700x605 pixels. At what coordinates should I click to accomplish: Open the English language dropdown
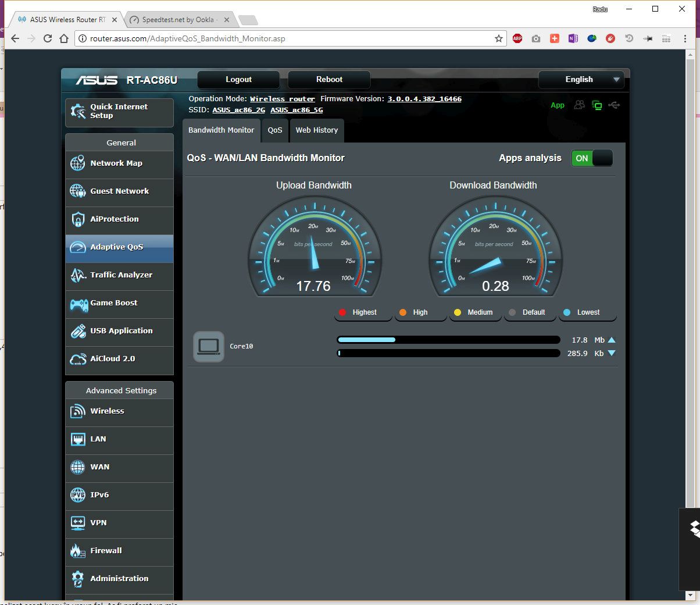pyautogui.click(x=581, y=80)
